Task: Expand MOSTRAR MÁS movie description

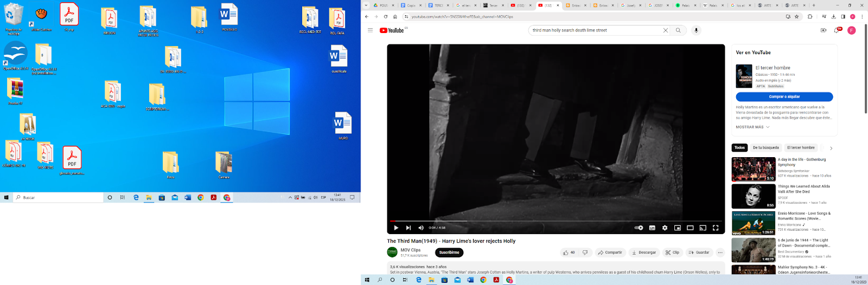Action: tap(752, 127)
